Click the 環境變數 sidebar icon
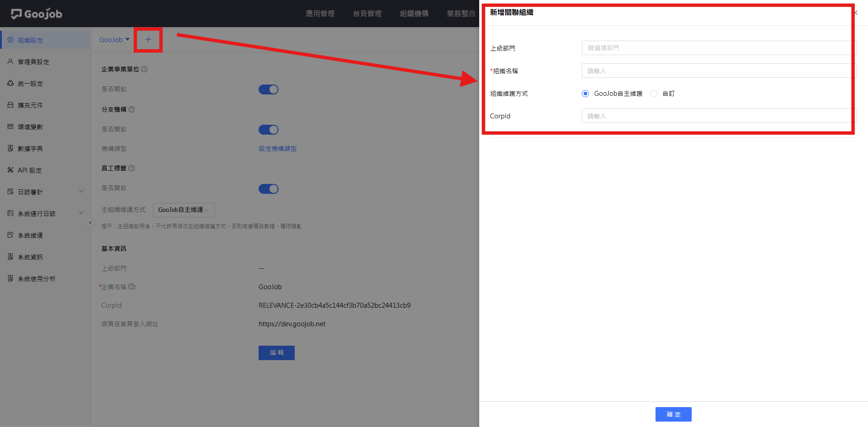 click(x=10, y=127)
